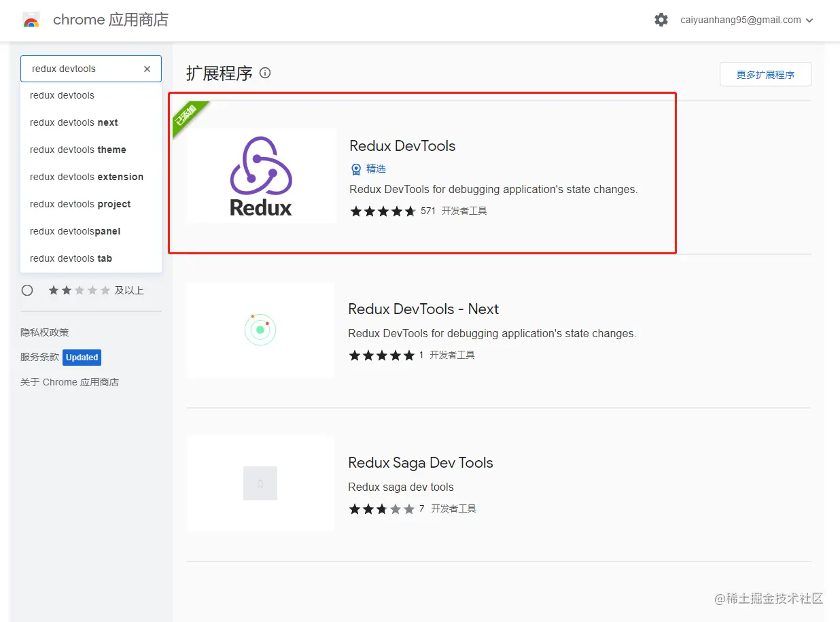Click 开发者工具 category under Redux Saga Dev Tools
The image size is (840, 622).
point(454,508)
